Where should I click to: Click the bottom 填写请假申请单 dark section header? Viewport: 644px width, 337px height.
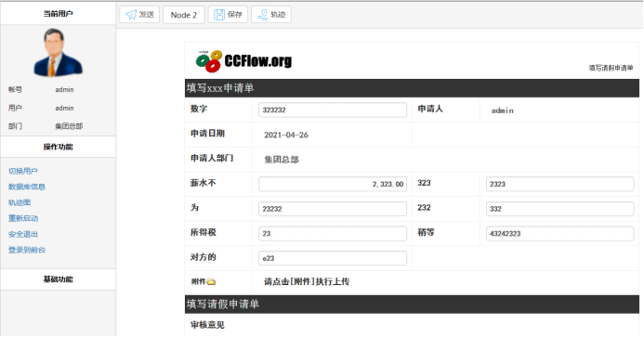(412, 305)
